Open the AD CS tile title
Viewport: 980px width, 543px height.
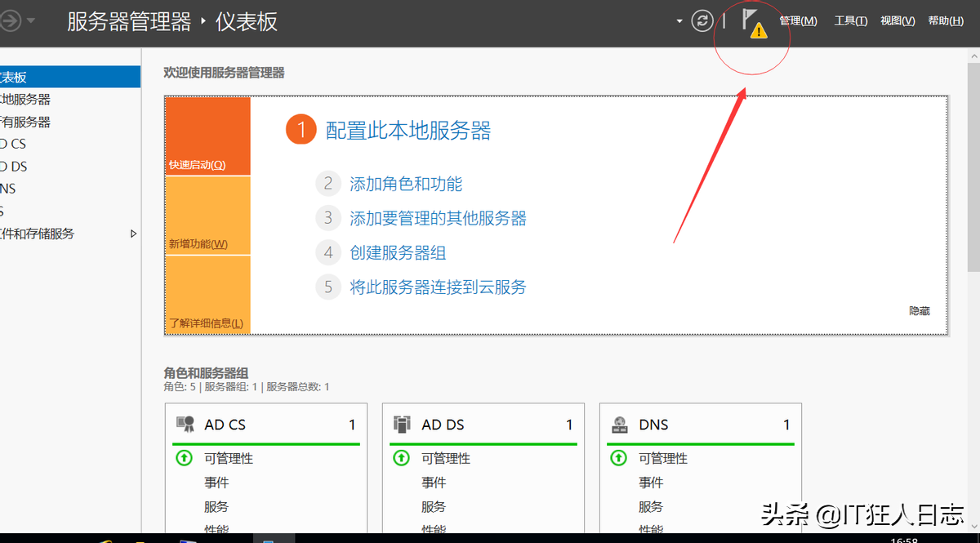[x=225, y=425]
